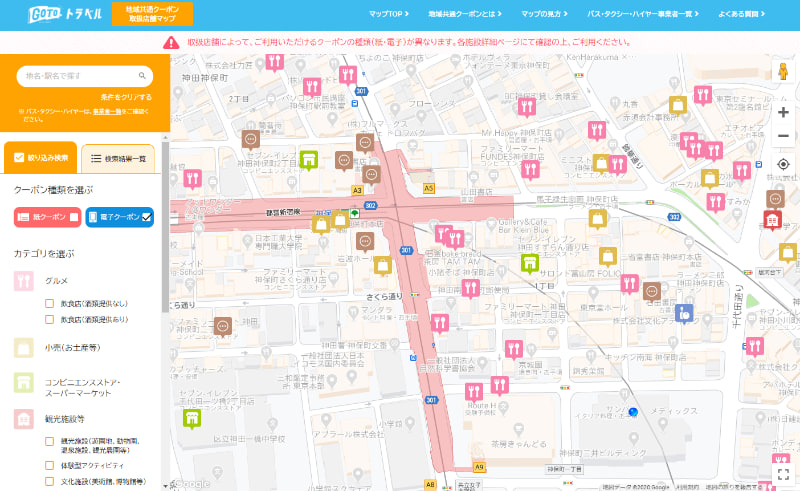800x491 pixels.
Task: Enable the 紙クーポン checkbox
Action: pos(74,217)
